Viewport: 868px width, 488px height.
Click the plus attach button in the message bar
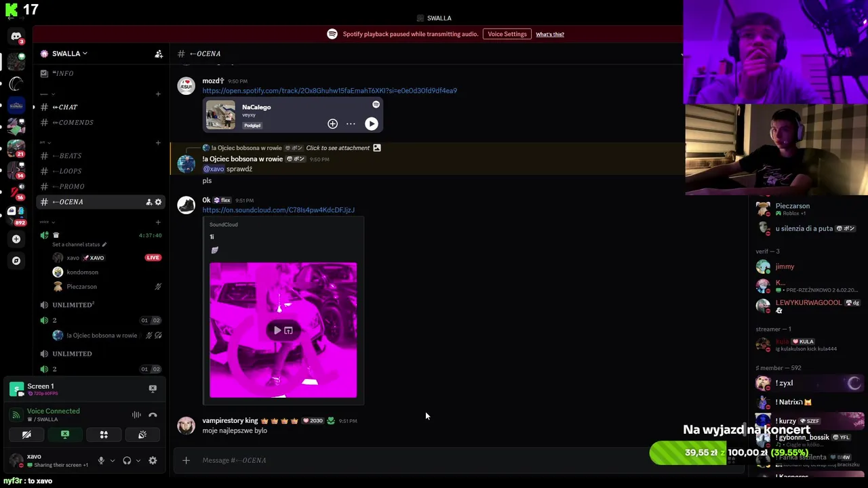pyautogui.click(x=186, y=460)
